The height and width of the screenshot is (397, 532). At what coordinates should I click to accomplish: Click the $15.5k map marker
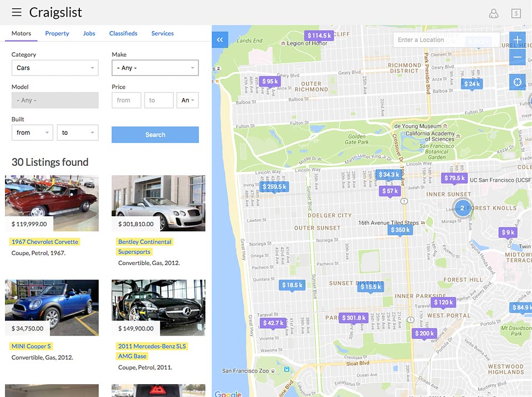(371, 287)
